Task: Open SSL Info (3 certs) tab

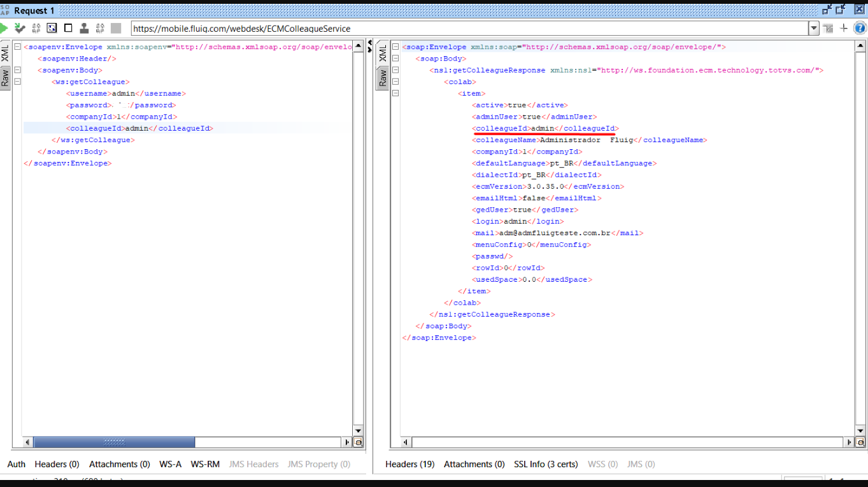Action: [x=546, y=464]
